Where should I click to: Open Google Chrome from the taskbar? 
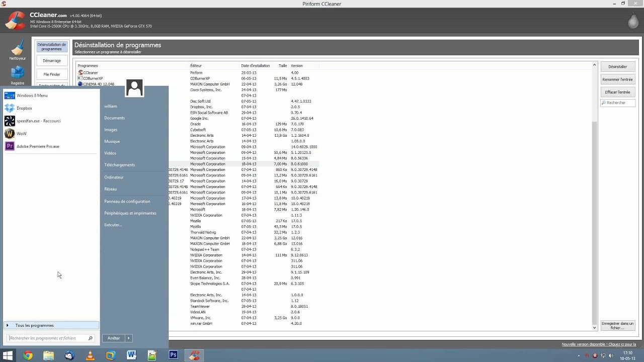tap(28, 355)
